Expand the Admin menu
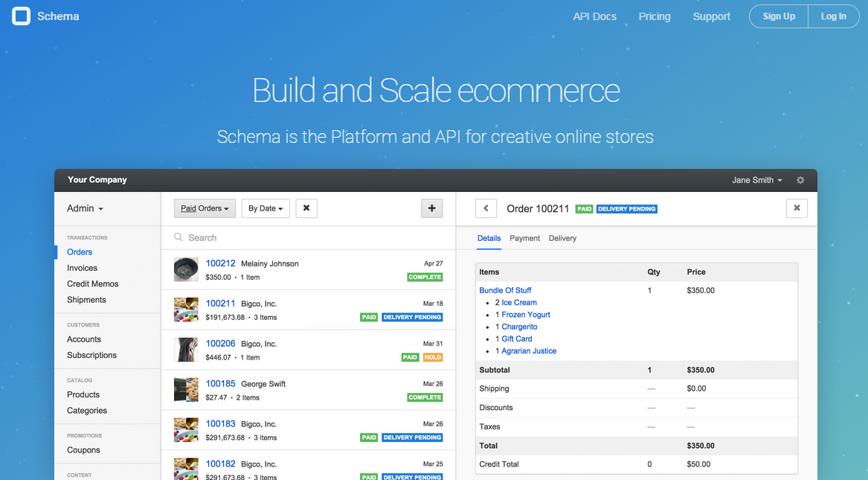This screenshot has height=480, width=868. 84,208
